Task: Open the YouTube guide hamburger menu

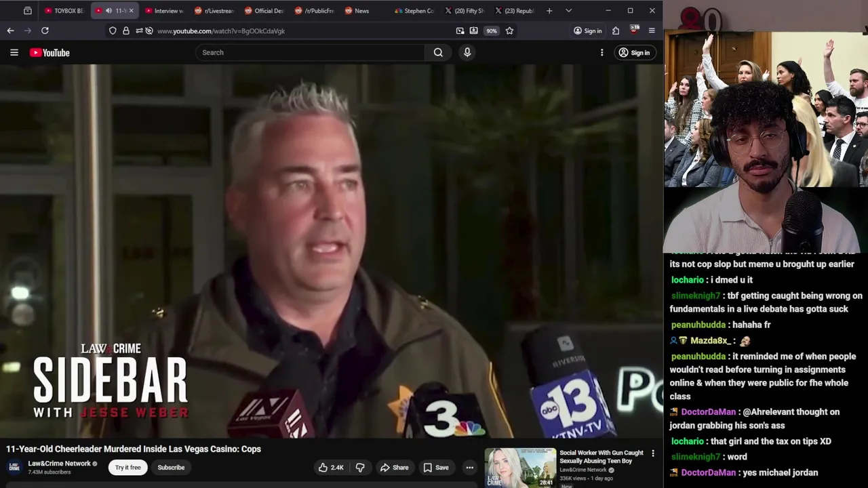Action: (14, 52)
